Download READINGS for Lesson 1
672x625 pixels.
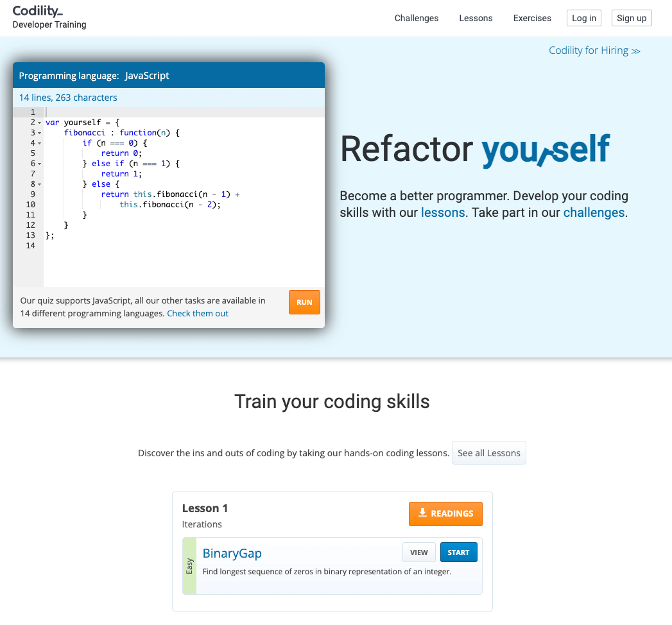[x=445, y=513]
